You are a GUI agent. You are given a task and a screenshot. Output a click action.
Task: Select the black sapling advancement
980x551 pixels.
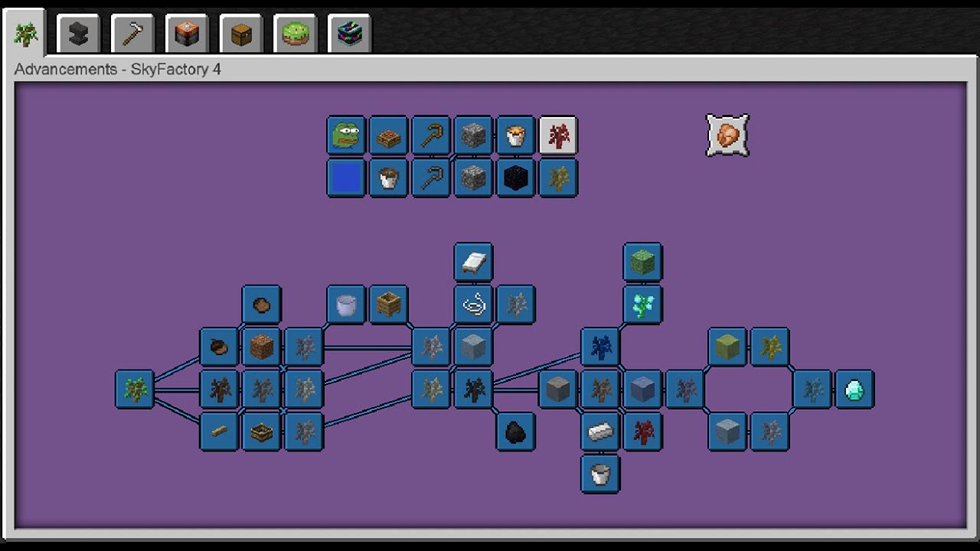point(473,390)
